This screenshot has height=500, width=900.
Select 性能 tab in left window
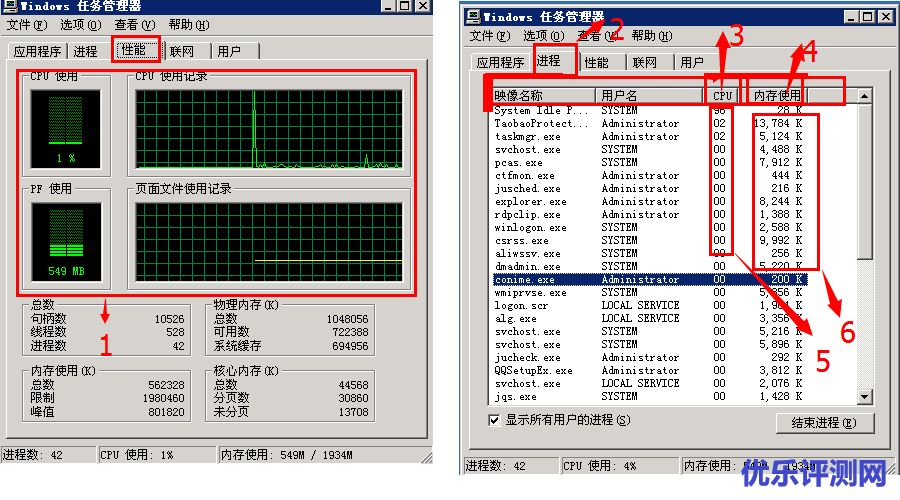pos(137,50)
